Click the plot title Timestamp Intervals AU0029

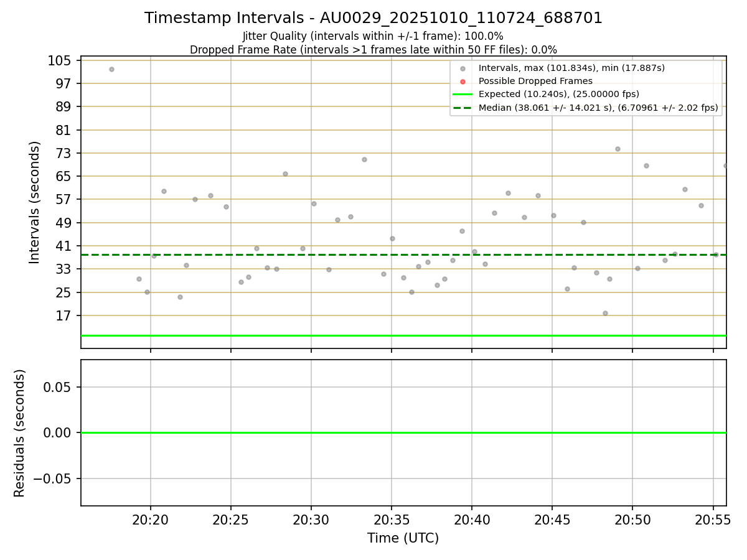coord(374,18)
